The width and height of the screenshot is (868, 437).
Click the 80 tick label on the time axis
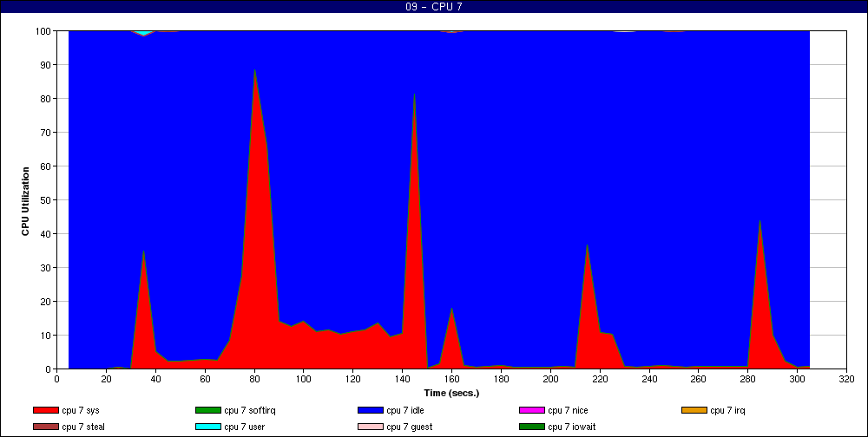point(254,379)
